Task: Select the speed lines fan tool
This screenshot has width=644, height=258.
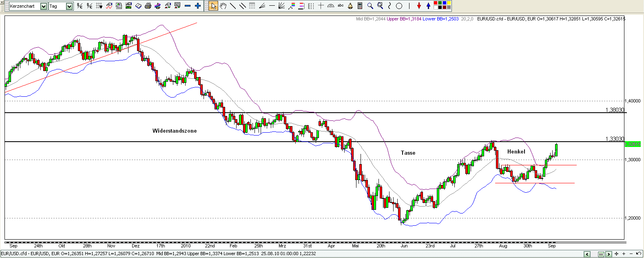Action: (x=262, y=6)
